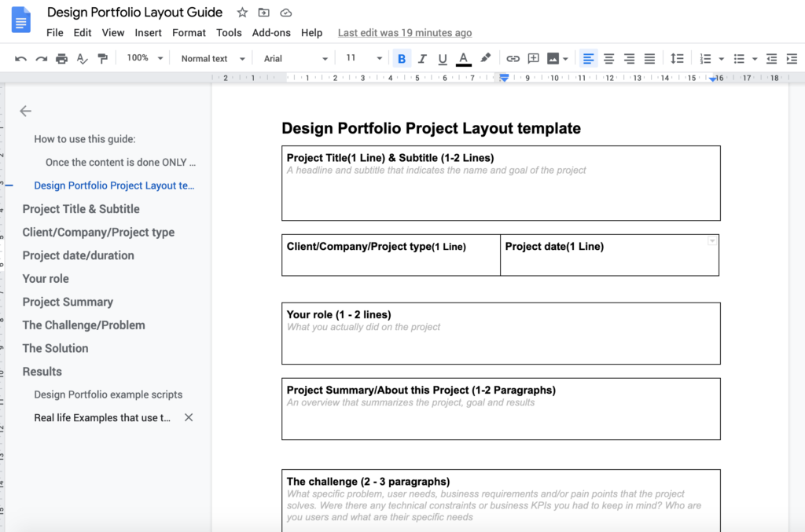Screen dimensions: 805x532
Task: Select the Paint format tool
Action: click(103, 58)
